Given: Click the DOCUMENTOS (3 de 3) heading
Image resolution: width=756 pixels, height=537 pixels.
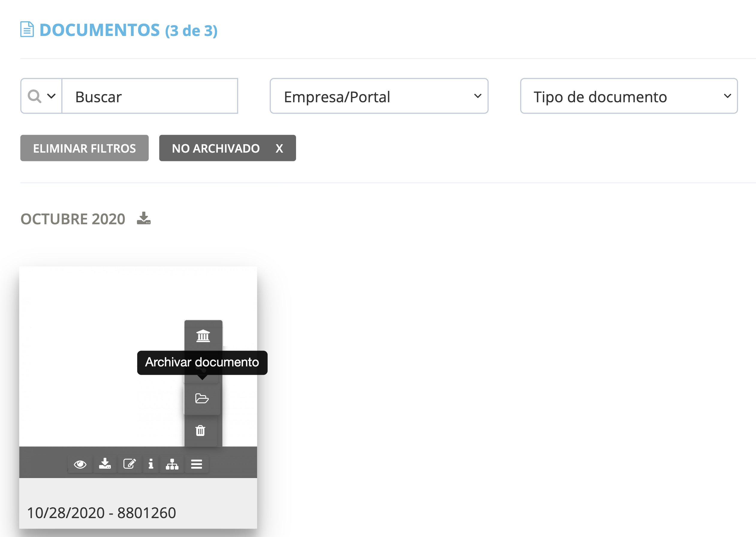Looking at the screenshot, I should pyautogui.click(x=128, y=30).
